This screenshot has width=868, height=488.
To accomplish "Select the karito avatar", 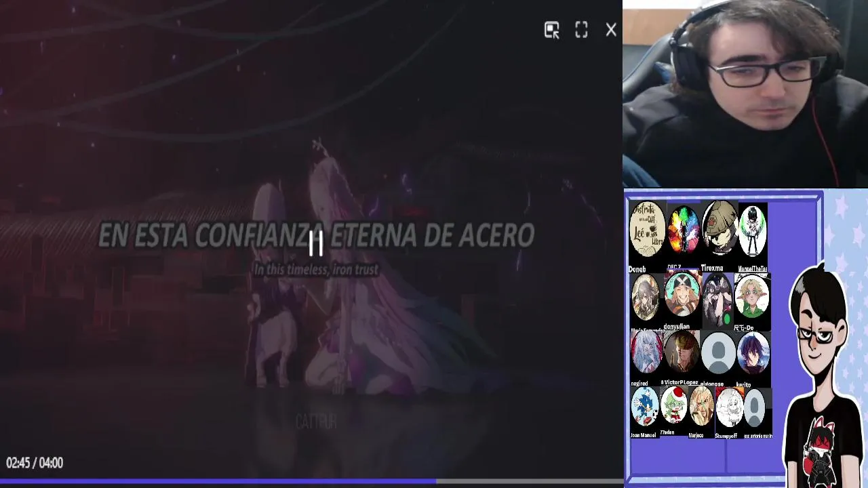I will [753, 352].
